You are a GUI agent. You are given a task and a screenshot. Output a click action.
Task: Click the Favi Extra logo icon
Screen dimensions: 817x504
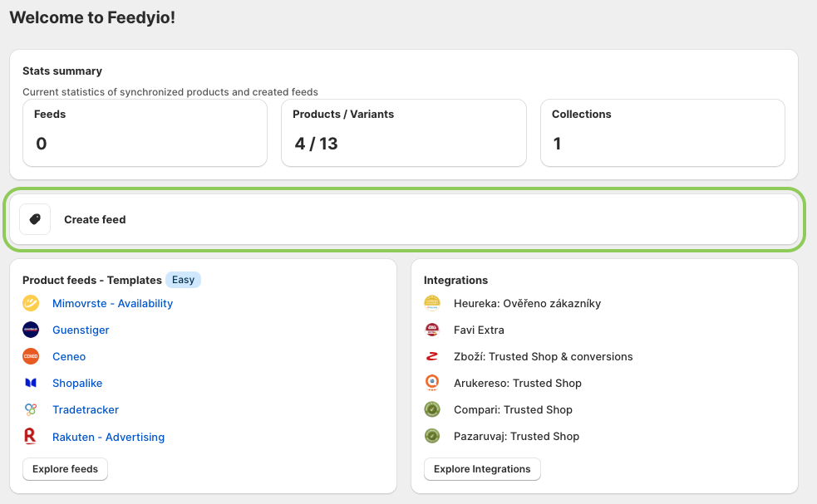coord(432,330)
